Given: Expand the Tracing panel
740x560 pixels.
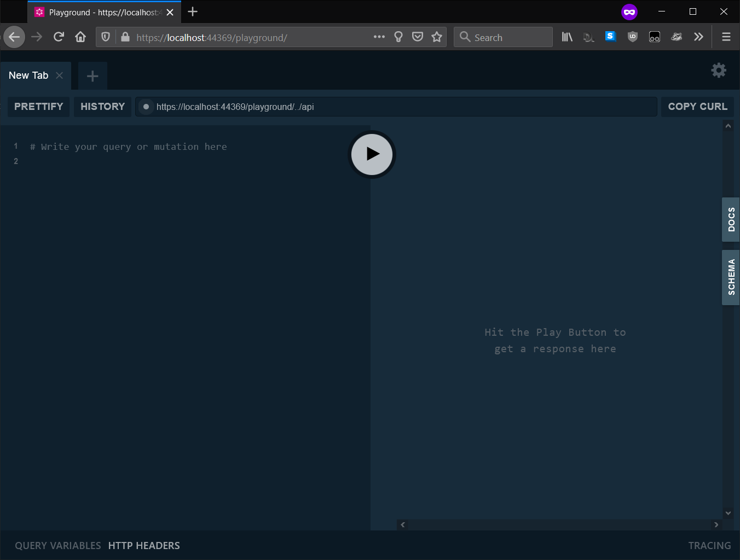Looking at the screenshot, I should (709, 545).
